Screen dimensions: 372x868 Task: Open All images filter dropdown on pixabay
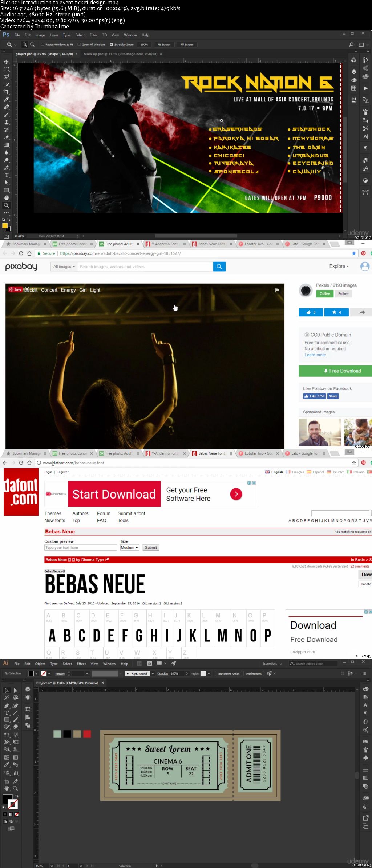(x=64, y=267)
